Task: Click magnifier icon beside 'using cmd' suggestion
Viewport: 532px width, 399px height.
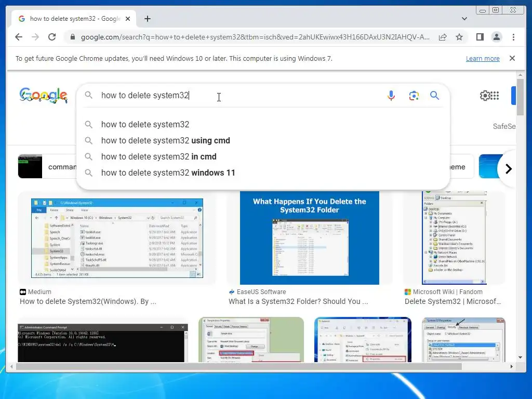Action: (x=88, y=140)
